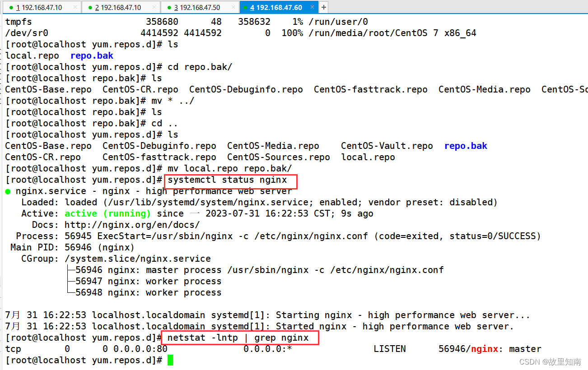Open session tab 3 192.168.47.50
The image size is (588, 370).
[x=200, y=7]
